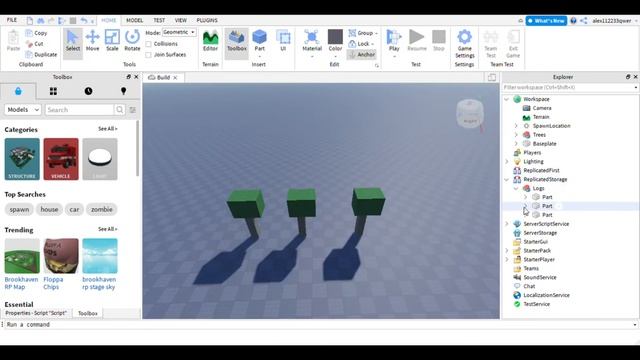640x360 pixels.
Task: Enable the Join Surfaces checkbox
Action: (149, 54)
